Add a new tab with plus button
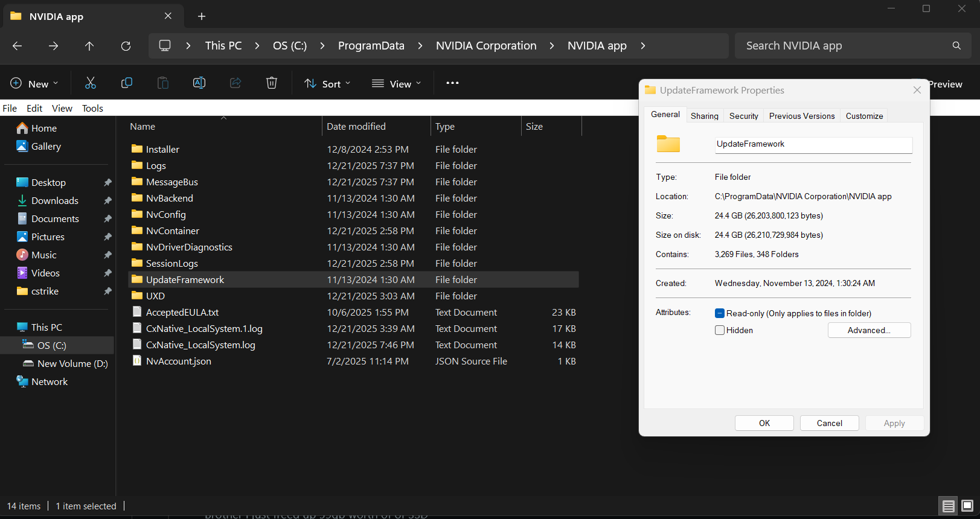Screen dimensions: 980x519 (x=202, y=16)
